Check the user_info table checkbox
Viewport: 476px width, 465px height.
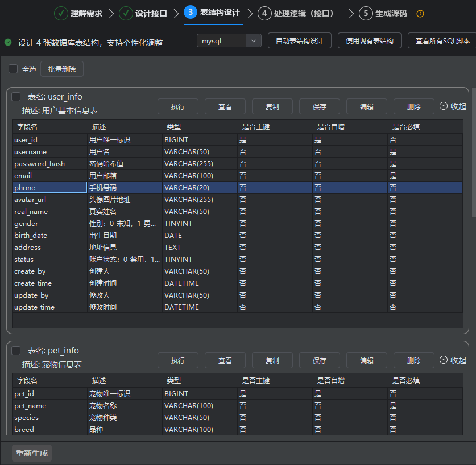16,97
